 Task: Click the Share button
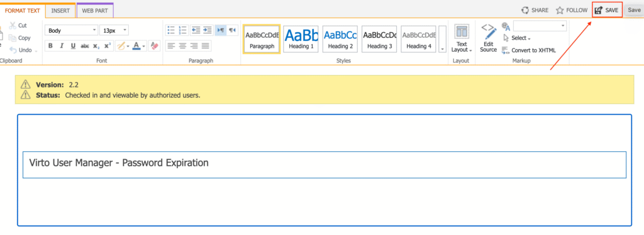click(535, 10)
